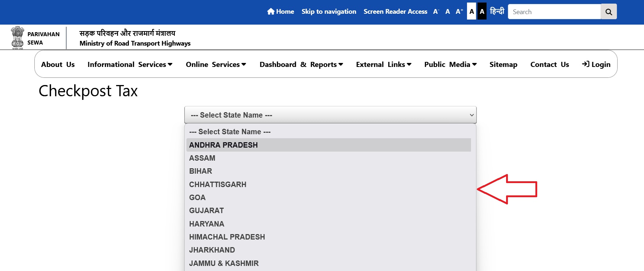Click the Login arrow icon
The height and width of the screenshot is (271, 644).
pos(585,64)
